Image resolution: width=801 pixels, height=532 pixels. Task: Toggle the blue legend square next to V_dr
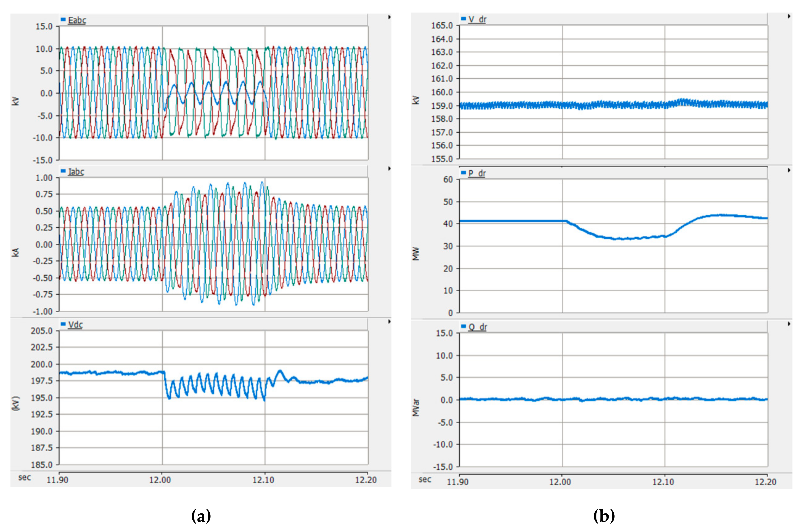click(x=463, y=19)
